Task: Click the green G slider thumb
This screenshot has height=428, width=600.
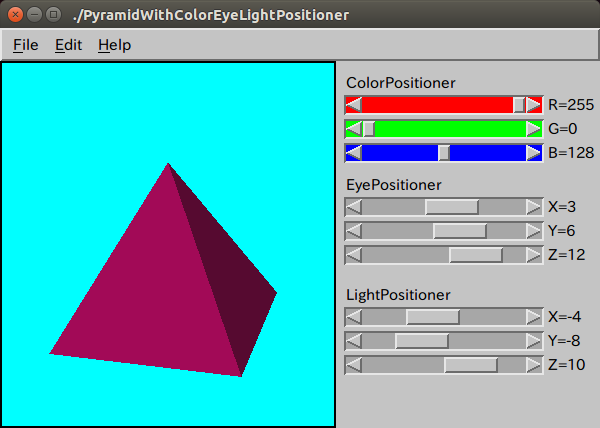Action: pos(369,129)
